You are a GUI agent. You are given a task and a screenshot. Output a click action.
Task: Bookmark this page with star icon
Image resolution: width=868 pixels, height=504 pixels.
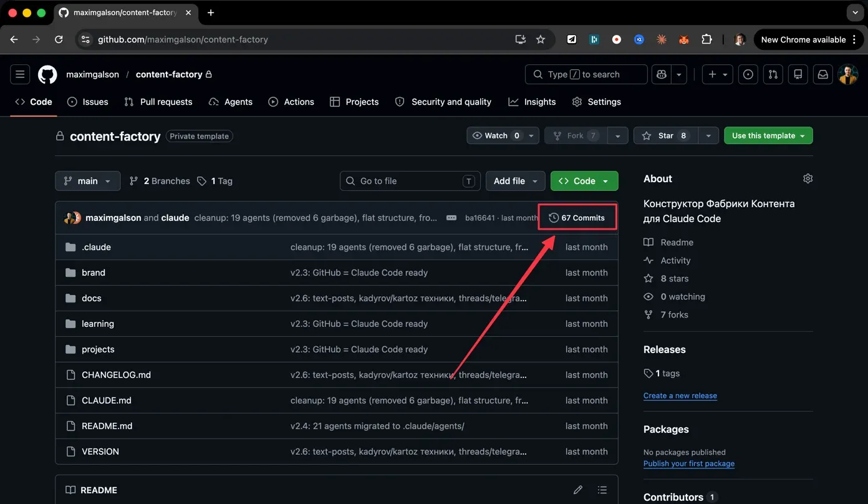tap(541, 39)
